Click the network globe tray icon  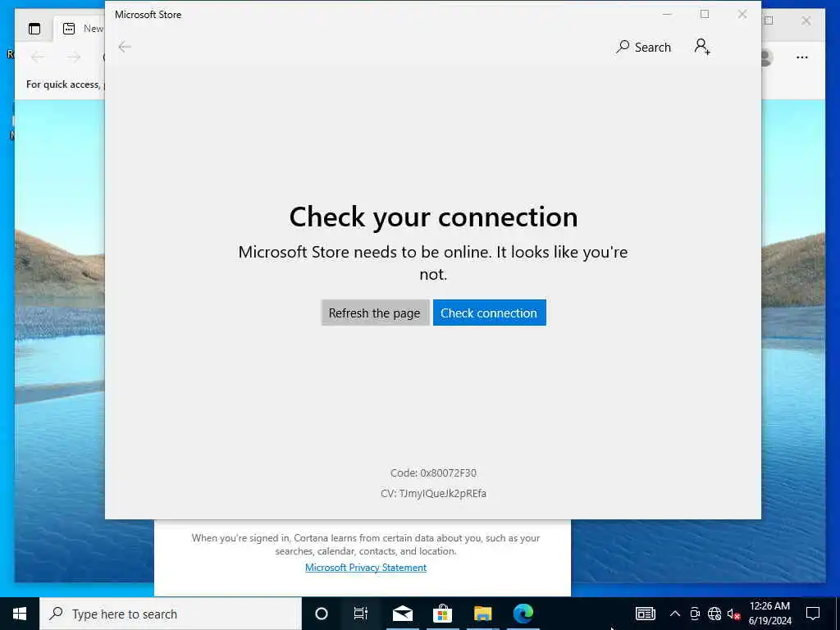[x=714, y=614]
